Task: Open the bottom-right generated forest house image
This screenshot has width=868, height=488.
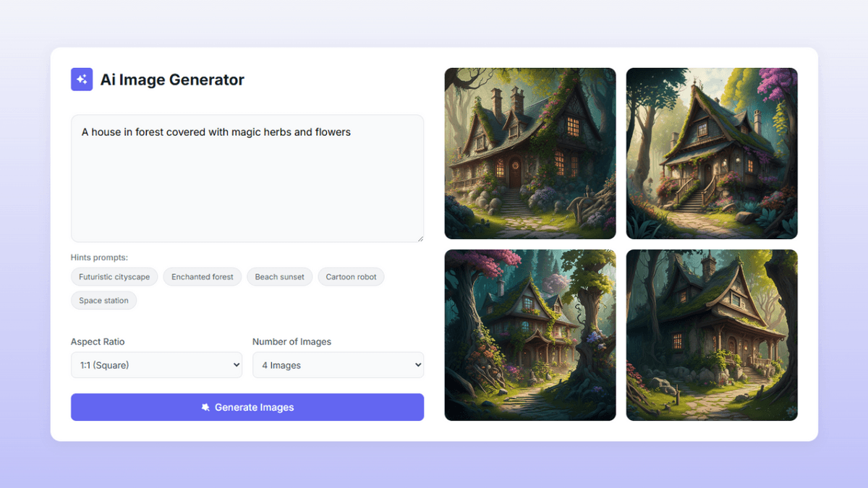Action: pos(712,335)
